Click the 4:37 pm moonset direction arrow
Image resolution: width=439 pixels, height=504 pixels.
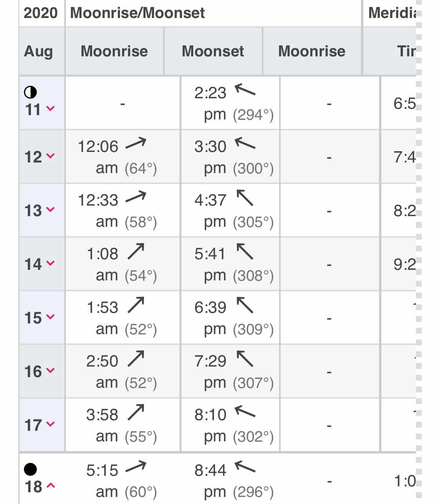pos(245,197)
